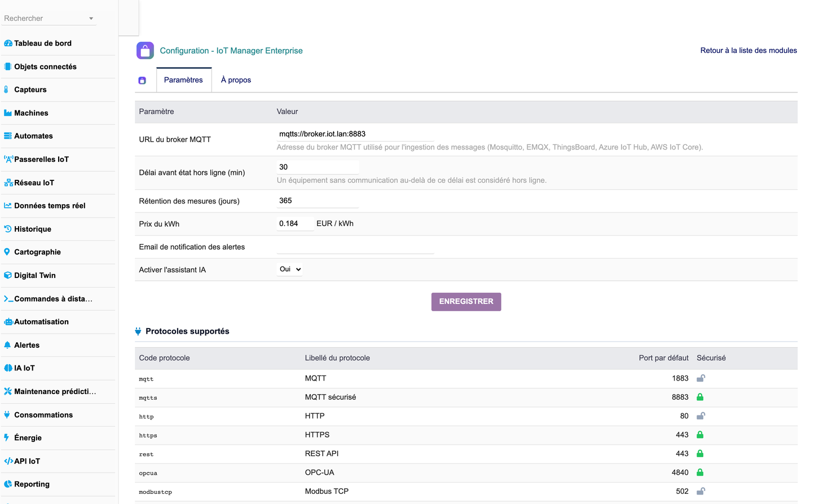
Task: Click the green padlock in rest row
Action: coord(700,454)
